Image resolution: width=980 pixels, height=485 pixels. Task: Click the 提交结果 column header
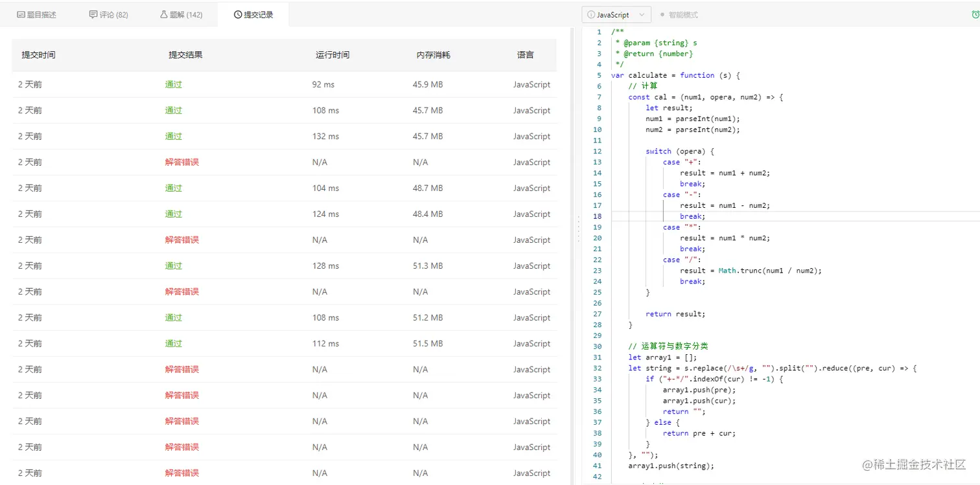pos(185,55)
